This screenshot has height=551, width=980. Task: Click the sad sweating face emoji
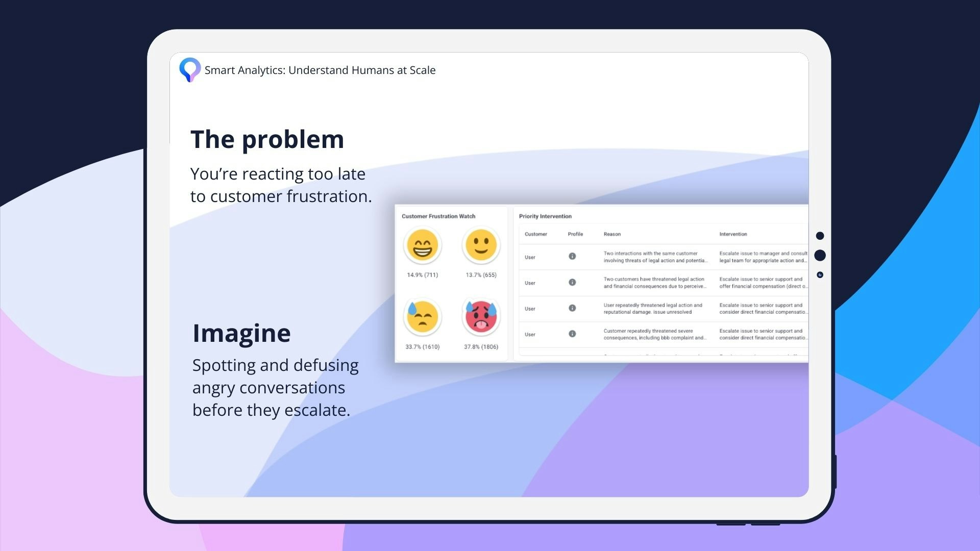pyautogui.click(x=422, y=317)
